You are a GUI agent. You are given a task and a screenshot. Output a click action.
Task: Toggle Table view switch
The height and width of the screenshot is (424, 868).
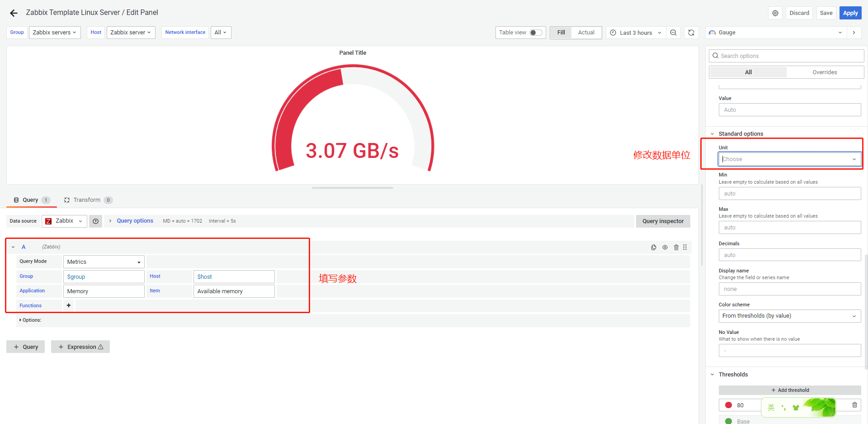tap(536, 33)
